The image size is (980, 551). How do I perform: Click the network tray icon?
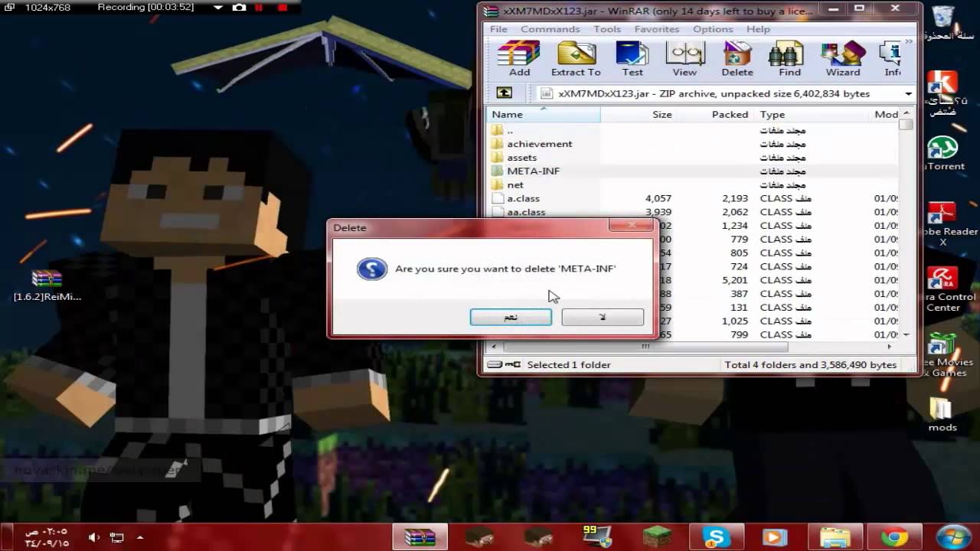tap(117, 537)
